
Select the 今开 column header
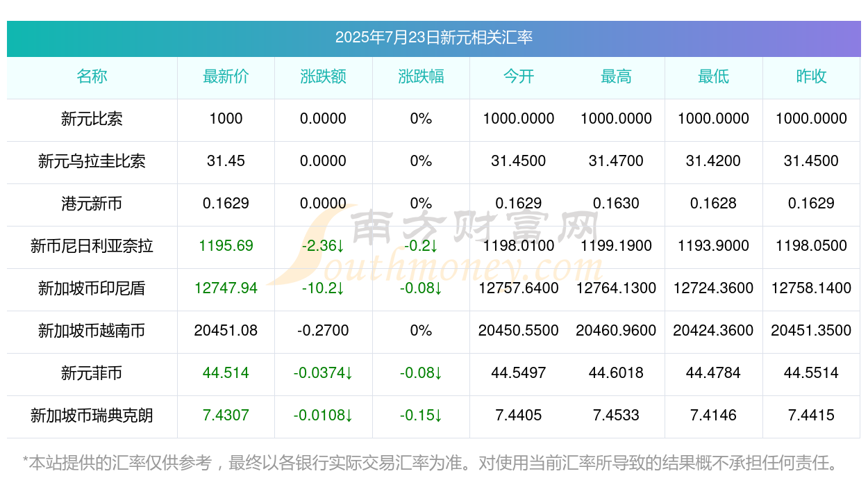(519, 76)
